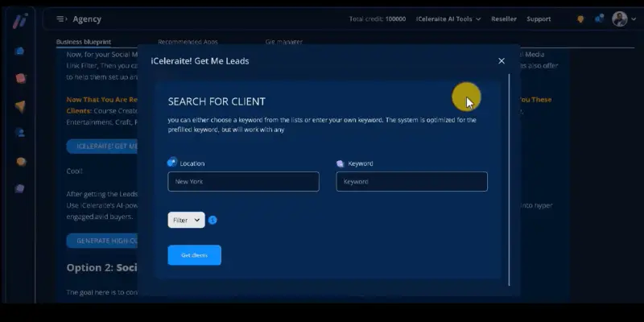Open the purple cube sidebar icon
Viewport: 644px width, 322px height.
click(19, 189)
